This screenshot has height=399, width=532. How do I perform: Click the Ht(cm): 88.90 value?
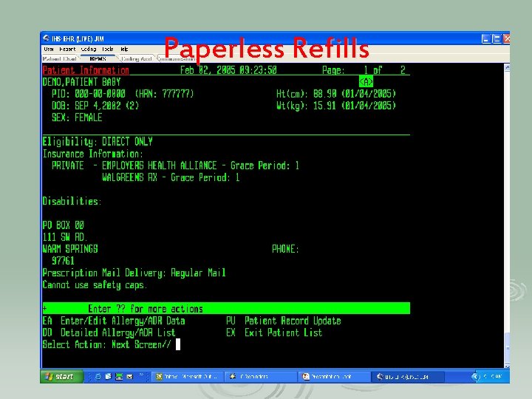click(336, 94)
